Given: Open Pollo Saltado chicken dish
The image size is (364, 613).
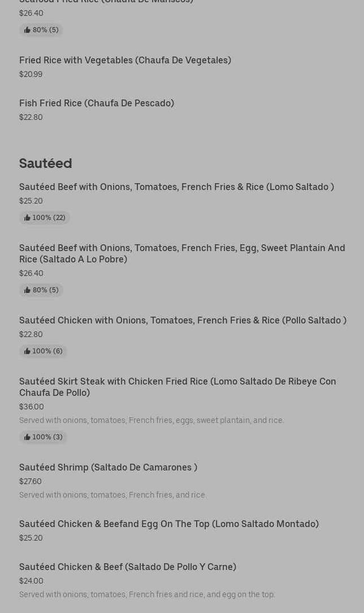Looking at the screenshot, I should pos(183,321).
